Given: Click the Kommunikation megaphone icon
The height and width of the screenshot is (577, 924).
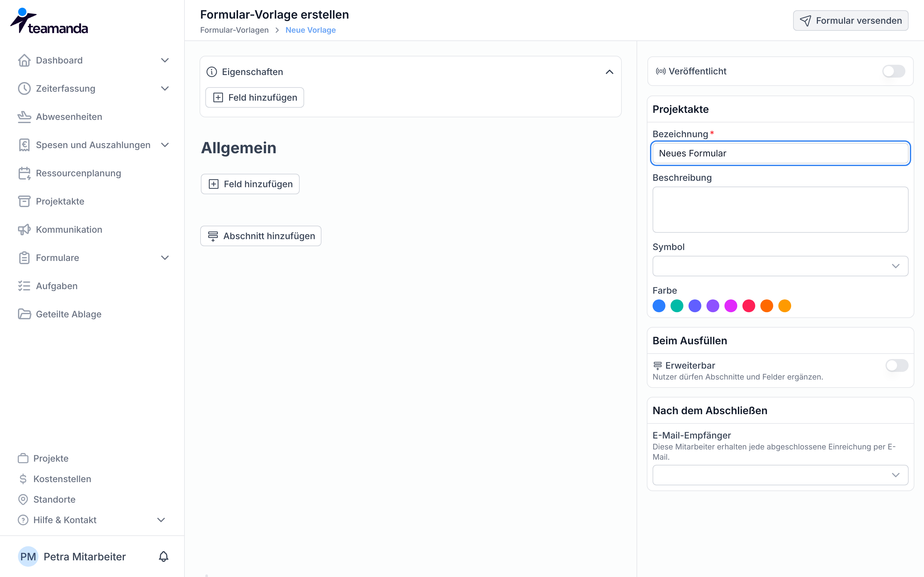Looking at the screenshot, I should (24, 229).
